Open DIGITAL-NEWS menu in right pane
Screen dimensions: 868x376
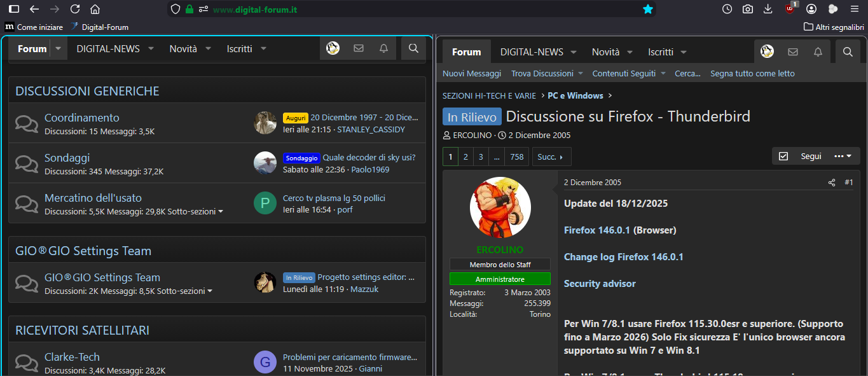tap(532, 52)
